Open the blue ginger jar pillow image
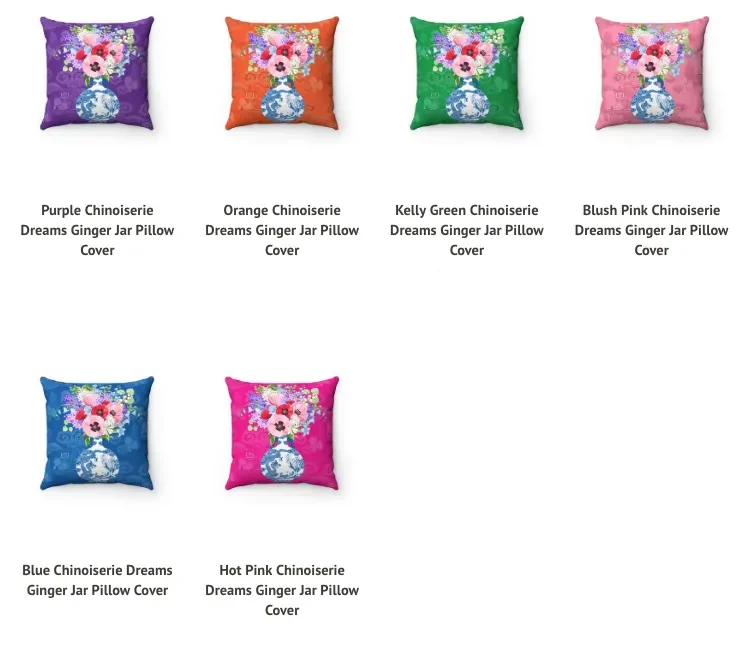Screen dimensions: 745x650 coord(97,433)
